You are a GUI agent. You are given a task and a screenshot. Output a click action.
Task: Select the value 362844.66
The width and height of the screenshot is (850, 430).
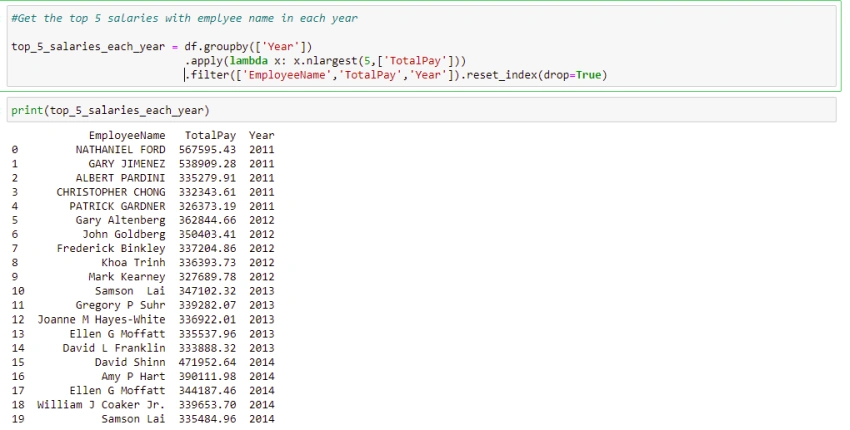208,220
